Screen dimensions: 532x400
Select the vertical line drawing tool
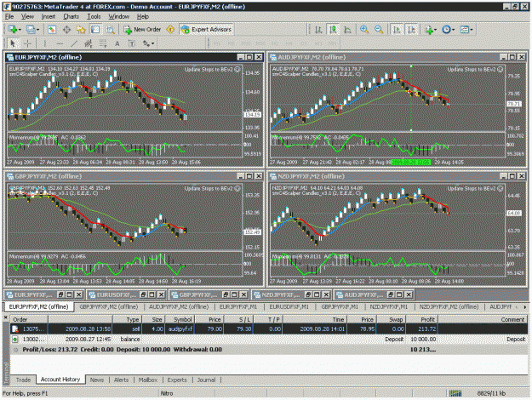(x=45, y=43)
